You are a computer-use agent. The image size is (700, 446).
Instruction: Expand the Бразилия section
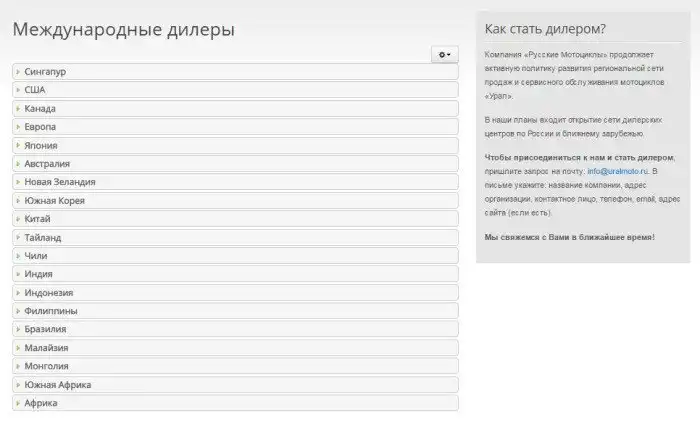tap(46, 329)
